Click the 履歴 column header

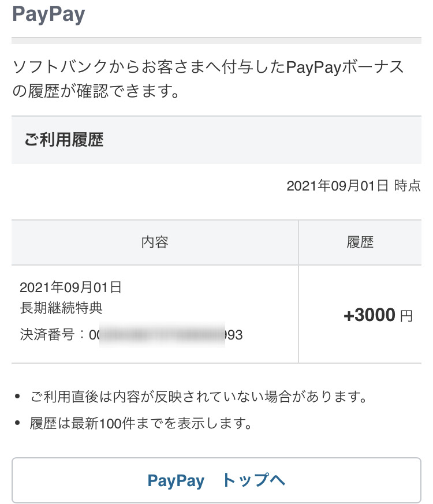[x=360, y=242]
